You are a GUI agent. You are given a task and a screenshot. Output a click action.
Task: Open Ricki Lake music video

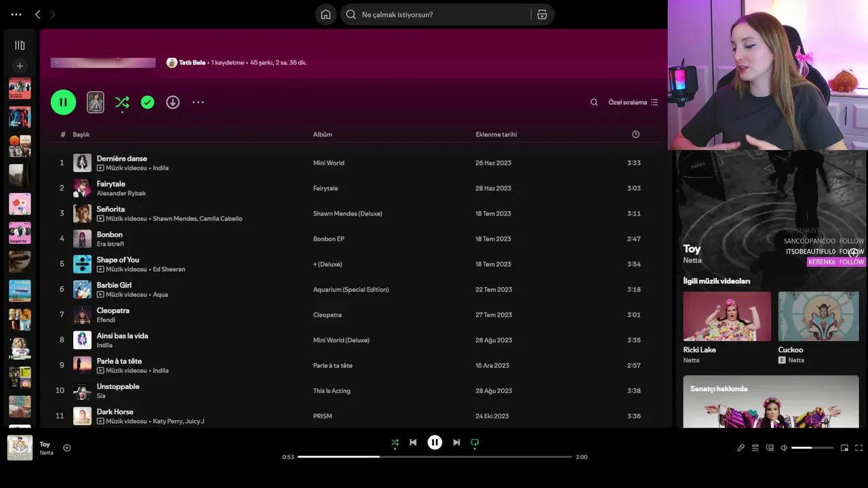click(727, 317)
